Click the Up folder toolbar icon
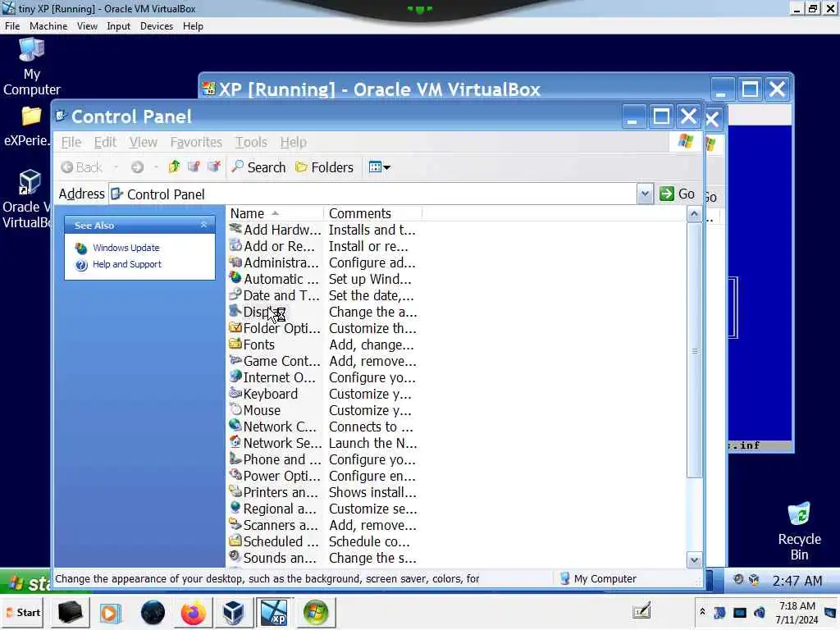Viewport: 840px width, 630px height. (x=174, y=167)
